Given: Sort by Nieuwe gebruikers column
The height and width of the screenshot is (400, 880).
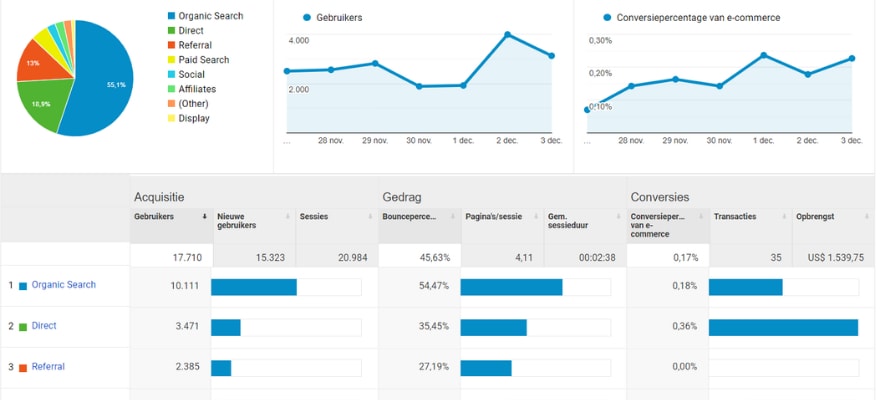Looking at the screenshot, I should (237, 221).
